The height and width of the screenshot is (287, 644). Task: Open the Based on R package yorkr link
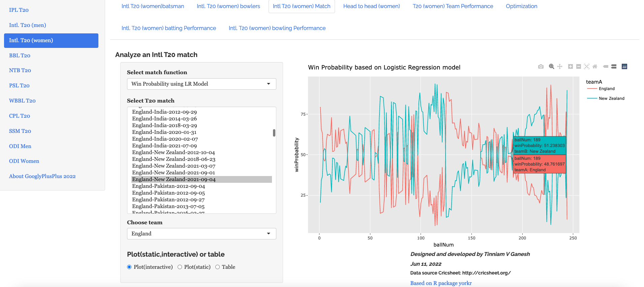click(441, 283)
